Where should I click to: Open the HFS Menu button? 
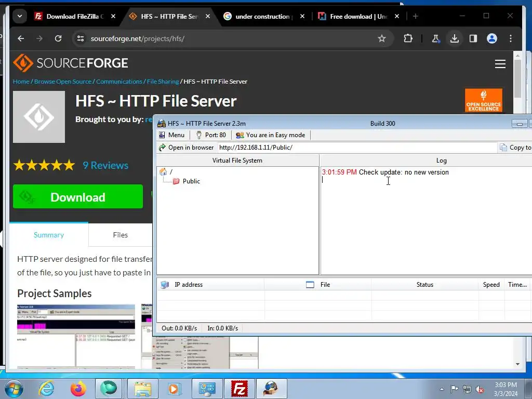coord(172,135)
